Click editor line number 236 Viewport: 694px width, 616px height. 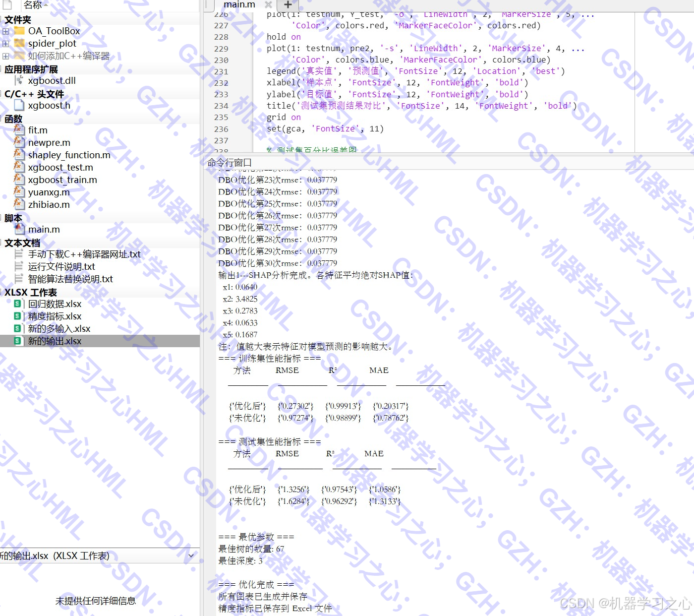pyautogui.click(x=221, y=129)
